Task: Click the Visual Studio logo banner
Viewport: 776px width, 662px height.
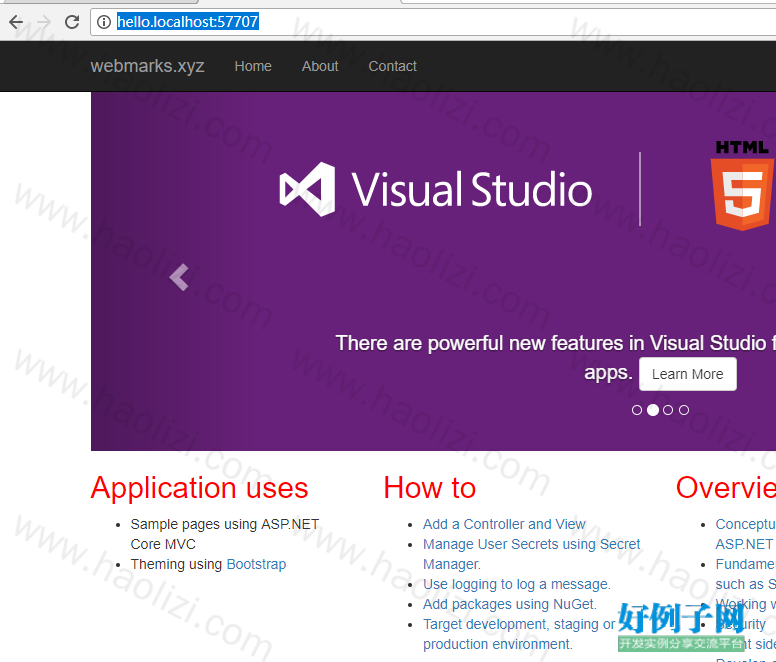Action: pos(436,189)
